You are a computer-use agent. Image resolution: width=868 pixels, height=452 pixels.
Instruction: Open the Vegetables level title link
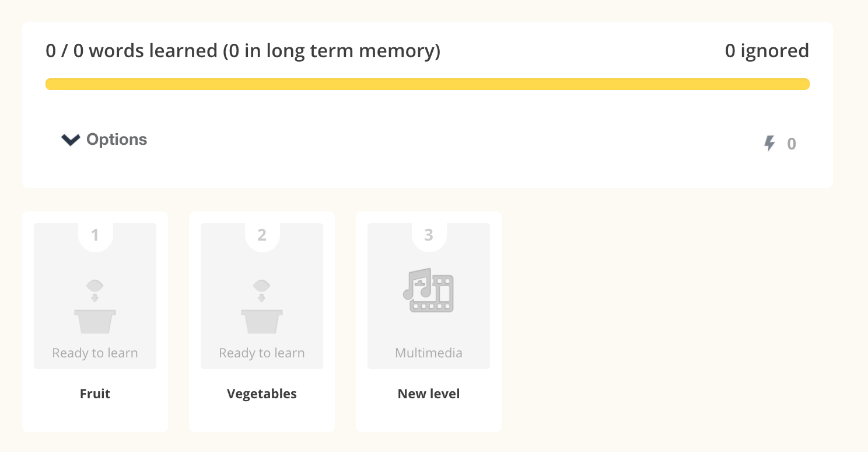click(262, 394)
